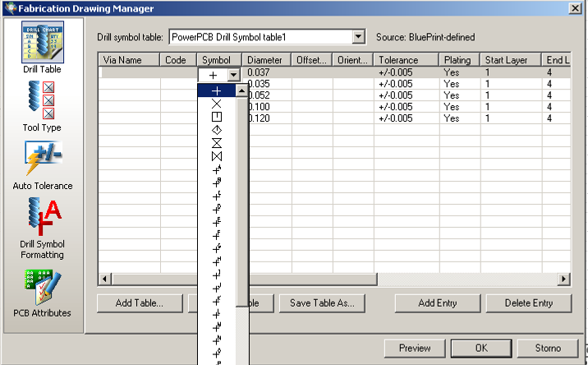
Task: Click Save Table As button
Action: point(322,303)
